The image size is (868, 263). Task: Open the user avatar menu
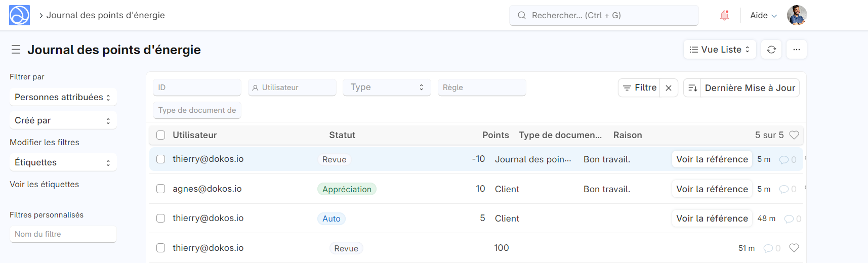797,15
